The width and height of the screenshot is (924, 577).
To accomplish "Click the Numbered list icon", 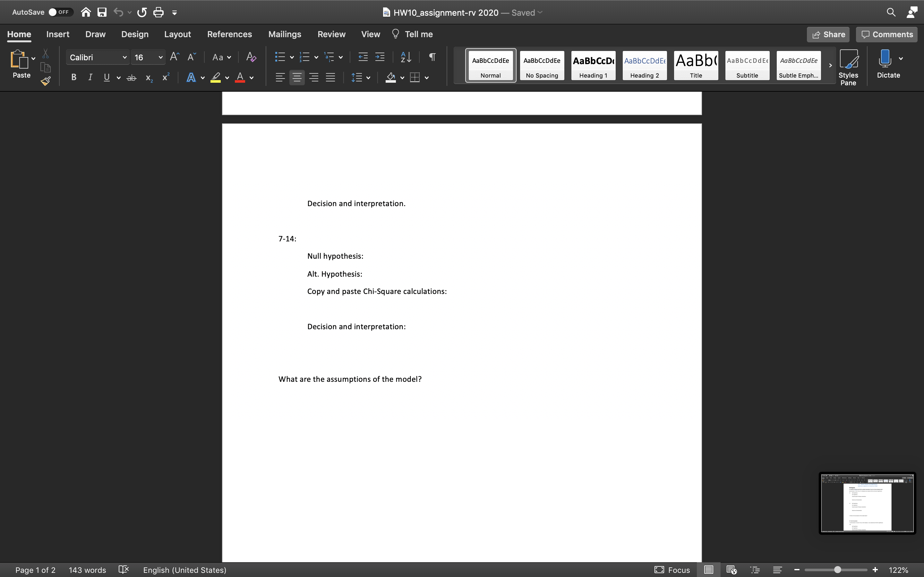I will 305,57.
